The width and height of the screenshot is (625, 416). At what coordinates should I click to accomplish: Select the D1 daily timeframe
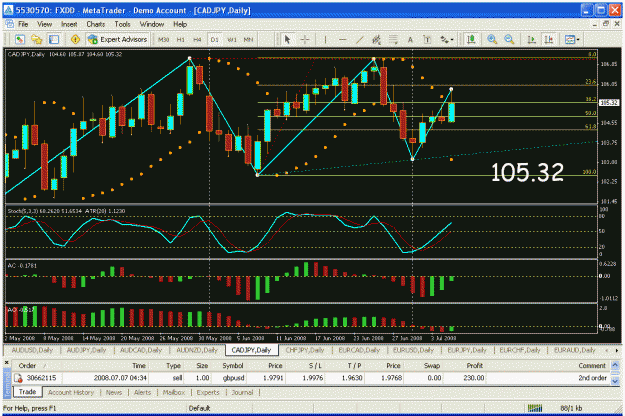(214, 40)
